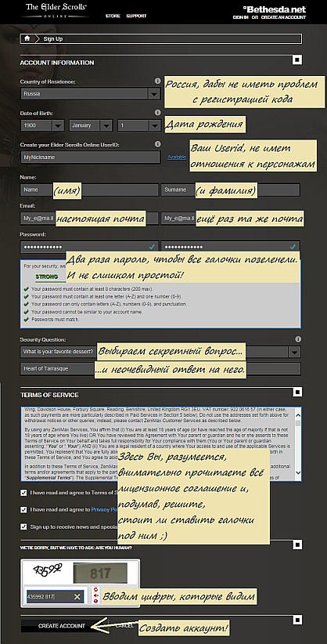The width and height of the screenshot is (327, 644).
Task: Click the SIGN IN link
Action: coord(241,17)
